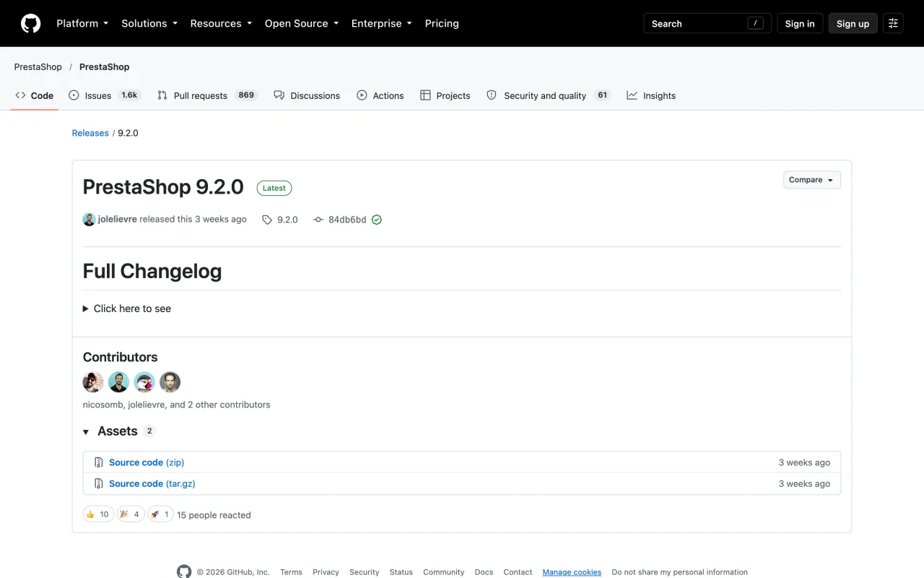Image resolution: width=924 pixels, height=578 pixels.
Task: Open the third contributor avatar
Action: click(x=144, y=382)
